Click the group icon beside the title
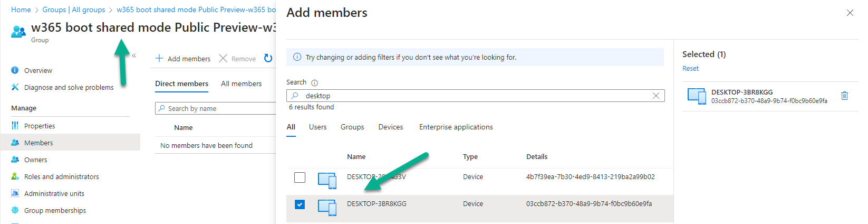This screenshot has height=224, width=868. click(x=18, y=31)
